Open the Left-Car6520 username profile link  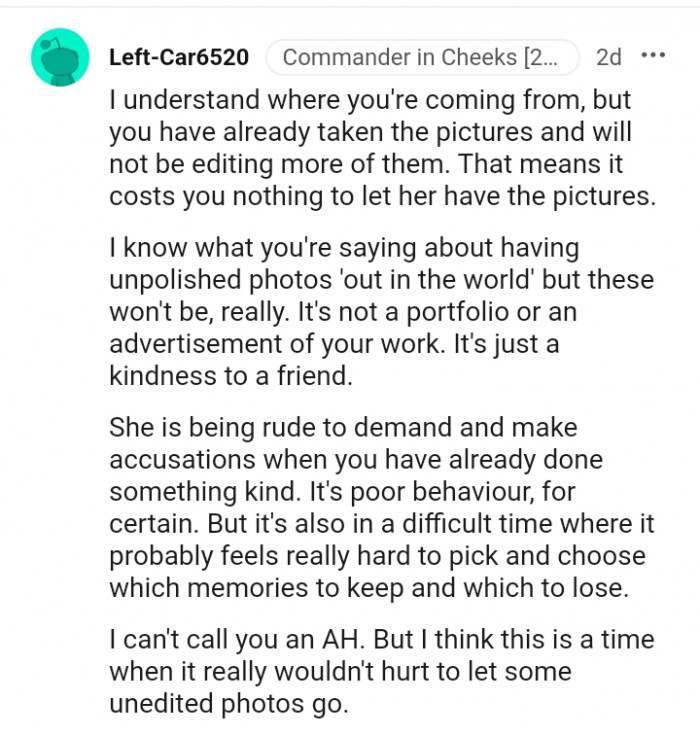(178, 57)
